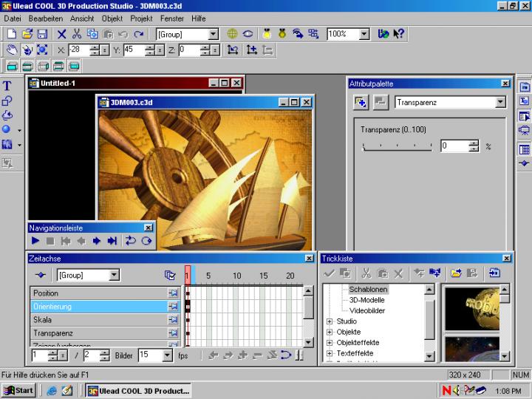Open the Projekt menu
Screen dimensions: 532x399
pos(141,18)
